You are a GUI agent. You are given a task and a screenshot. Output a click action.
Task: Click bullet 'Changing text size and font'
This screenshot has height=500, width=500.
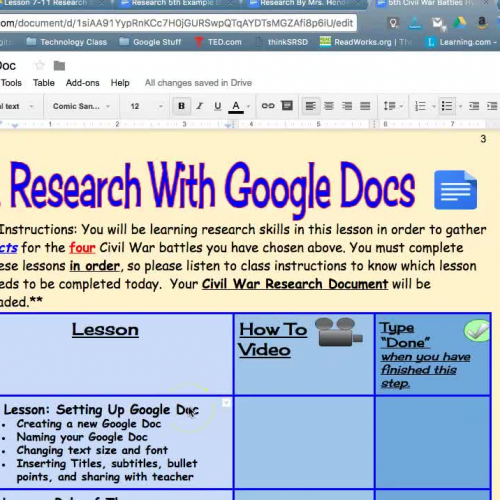pyautogui.click(x=92, y=450)
